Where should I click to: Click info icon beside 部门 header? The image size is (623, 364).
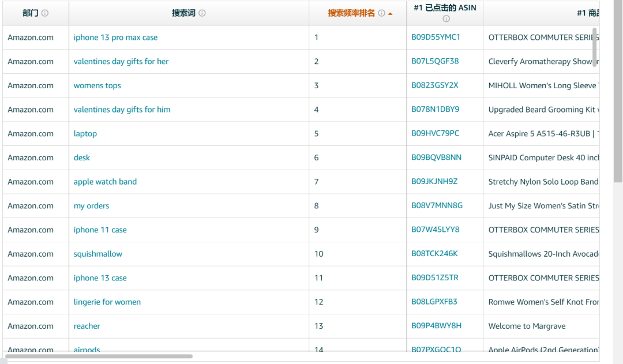click(45, 13)
